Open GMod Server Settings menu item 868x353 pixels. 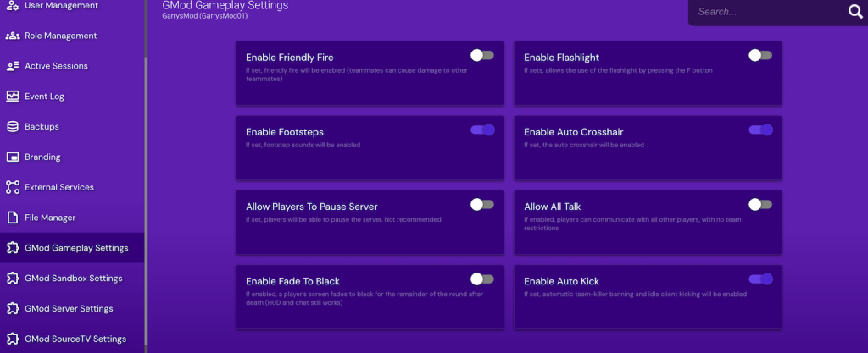tap(69, 309)
